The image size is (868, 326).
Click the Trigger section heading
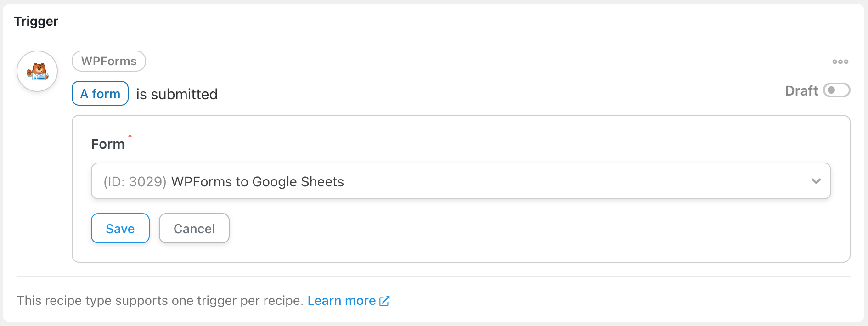pos(36,21)
